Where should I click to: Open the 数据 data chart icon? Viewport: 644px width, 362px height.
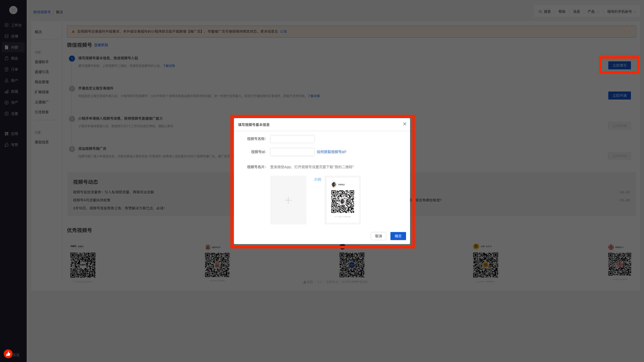click(7, 92)
